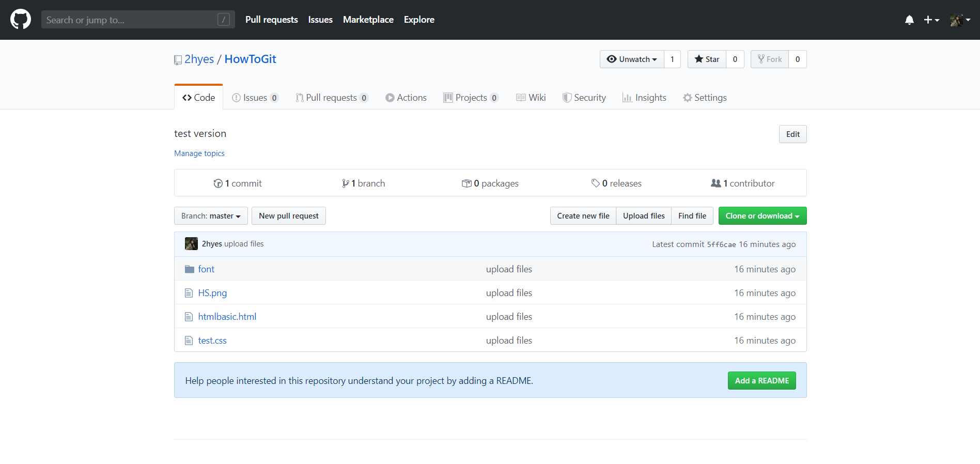Screen dimensions: 980x464
Task: Expand Clone or download dropdown
Action: click(x=763, y=216)
